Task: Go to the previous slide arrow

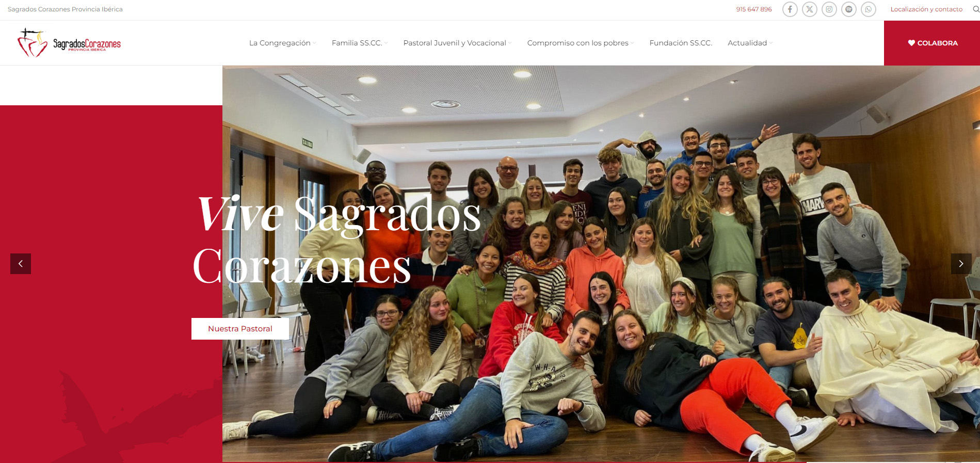Action: pos(21,264)
